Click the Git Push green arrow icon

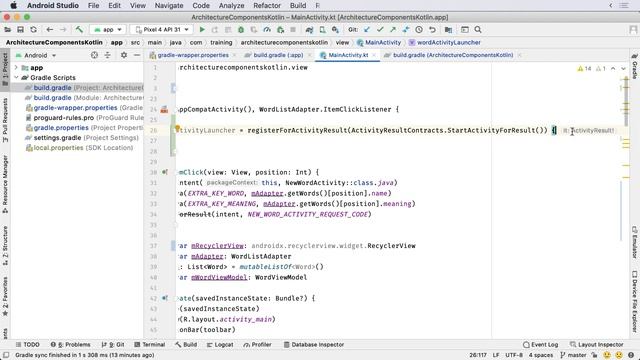(x=393, y=30)
